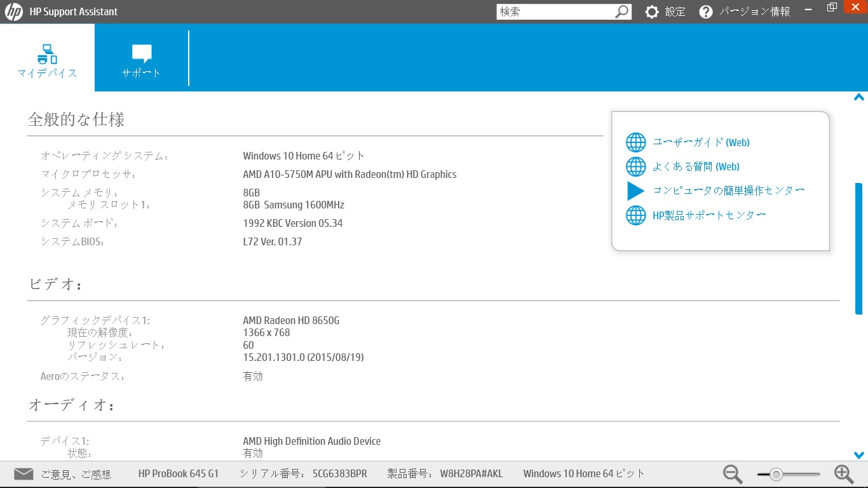Close the HP Support Assistant window
The image size is (868, 488).
(x=855, y=6)
